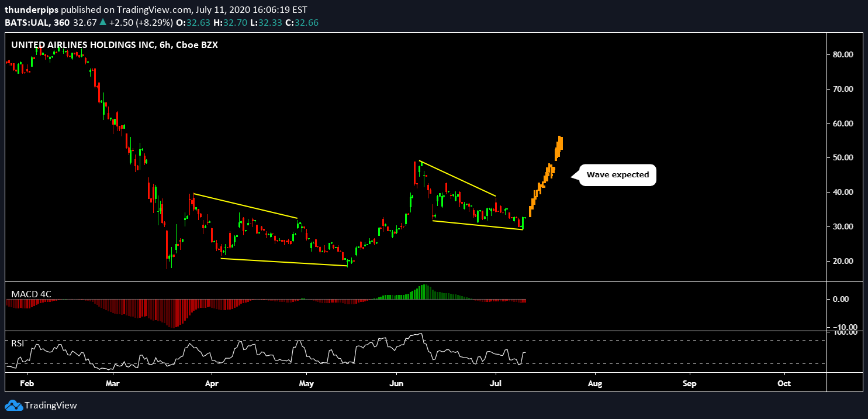Click the TradingView brand text at the bottom
868x419 pixels.
51,406
